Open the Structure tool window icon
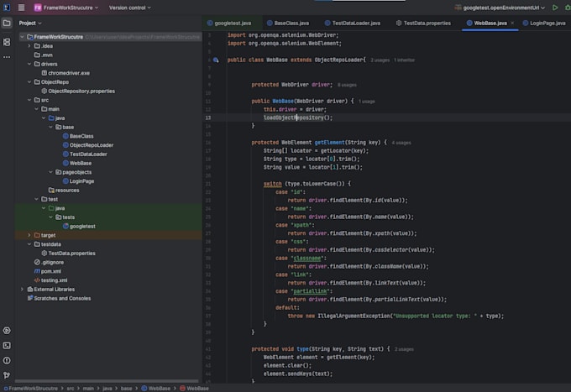This screenshot has height=392, width=571. click(x=7, y=42)
